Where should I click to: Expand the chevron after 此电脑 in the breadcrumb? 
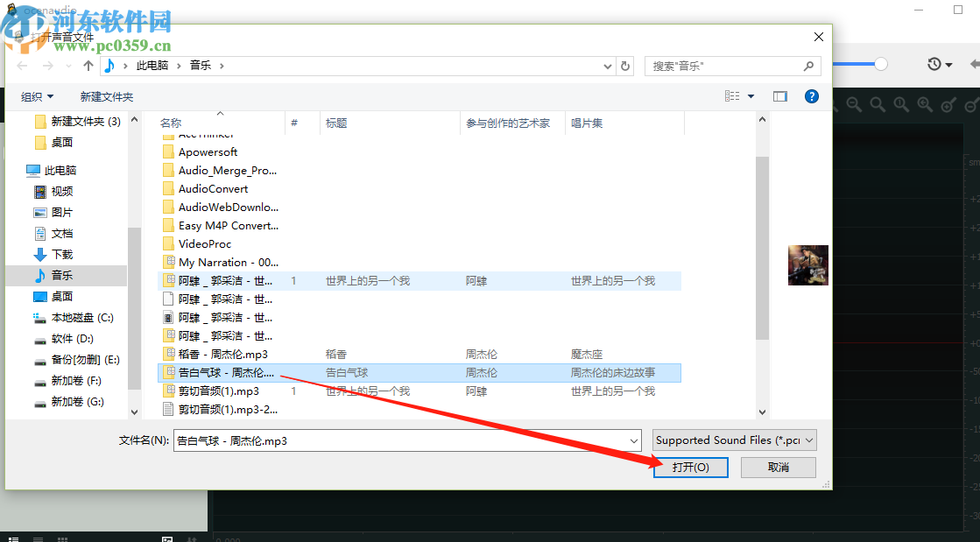[179, 66]
